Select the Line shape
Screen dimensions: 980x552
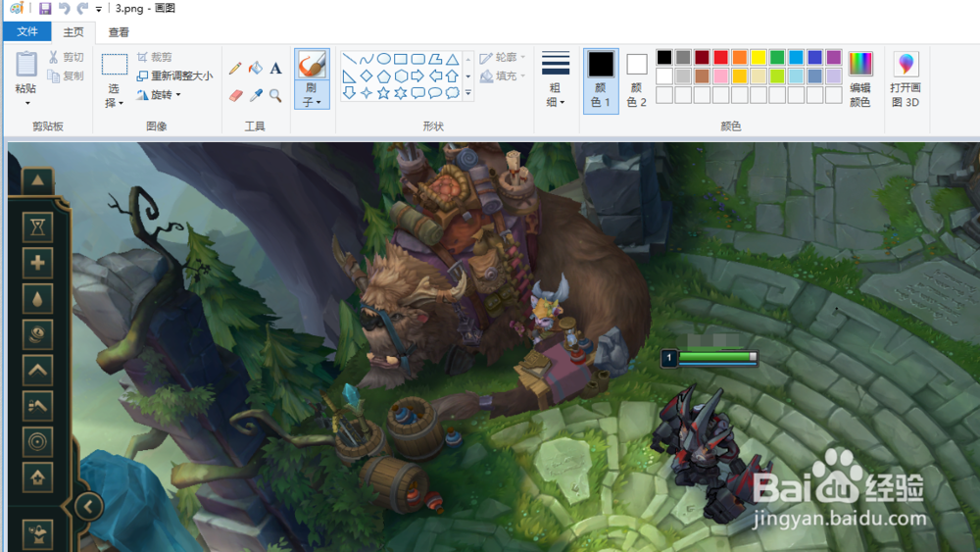350,60
